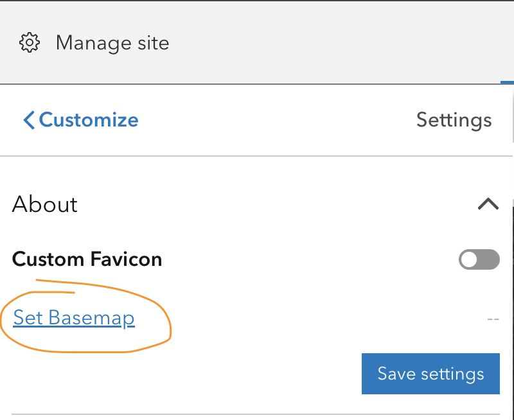
Task: Click the blue active tab indicator under header
Action: [507, 82]
